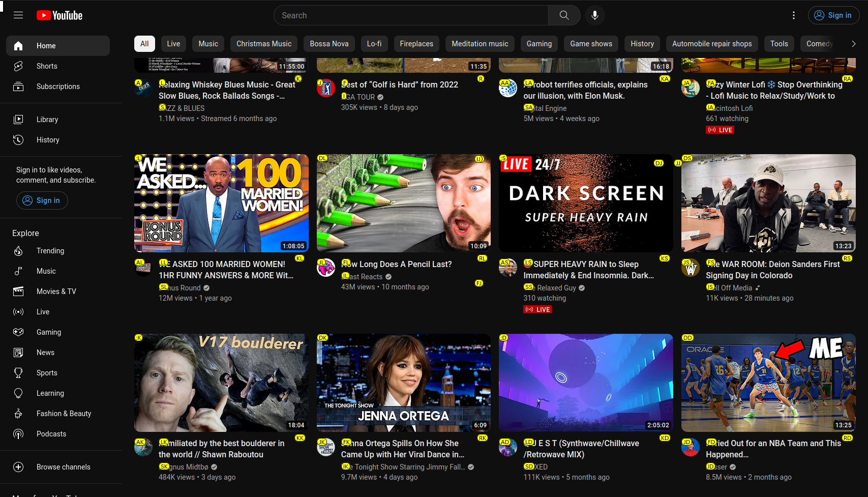Open Shorts in the sidebar
The height and width of the screenshot is (497, 868).
[58, 66]
